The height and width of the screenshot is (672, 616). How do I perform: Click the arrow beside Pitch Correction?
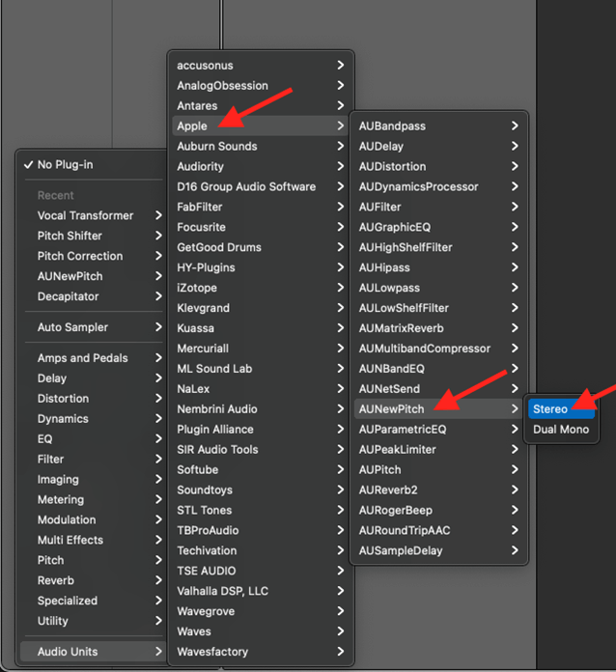coord(158,256)
